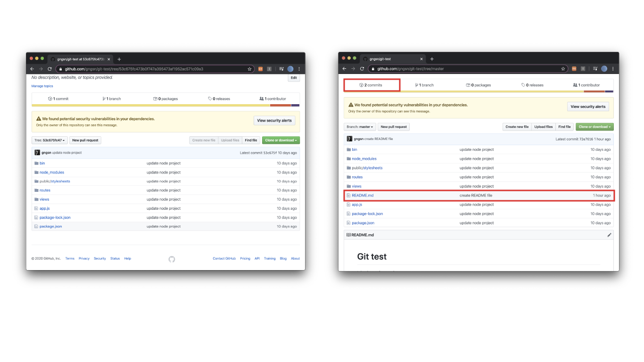Click Contact GitHub in left window footer
The height and width of the screenshot is (362, 644).
[224, 258]
